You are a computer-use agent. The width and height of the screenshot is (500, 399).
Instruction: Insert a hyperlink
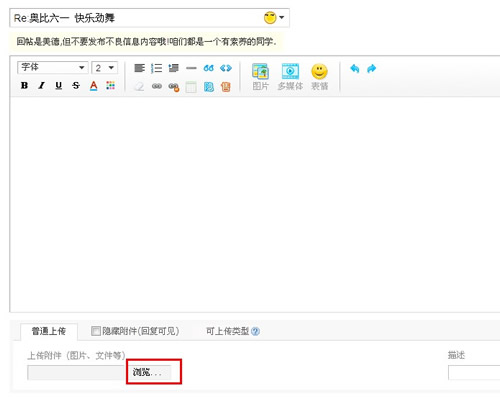click(x=157, y=86)
